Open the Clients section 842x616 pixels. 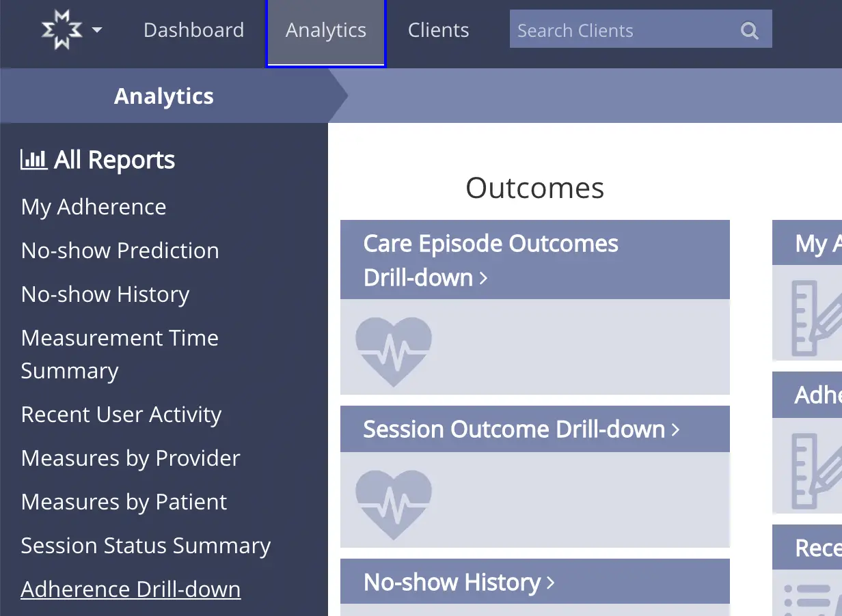pyautogui.click(x=438, y=29)
